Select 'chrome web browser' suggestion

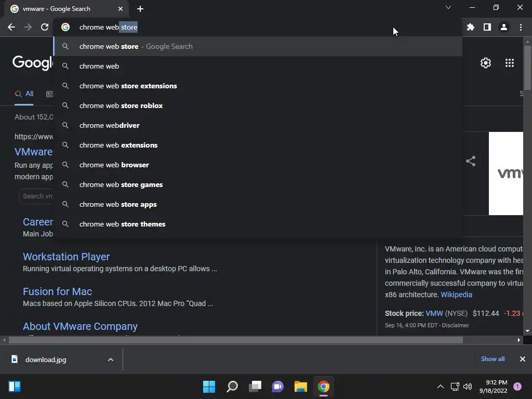tap(258, 165)
